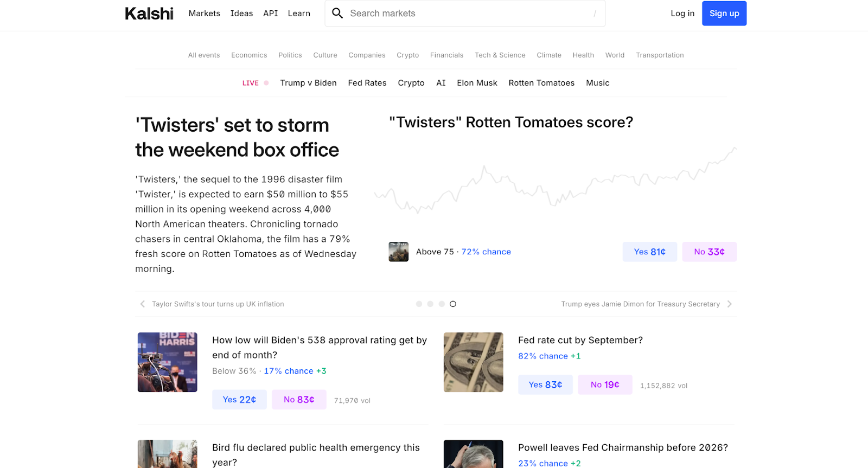The image size is (868, 468).
Task: Buy Yes 22¢ on Biden approval
Action: pos(239,400)
